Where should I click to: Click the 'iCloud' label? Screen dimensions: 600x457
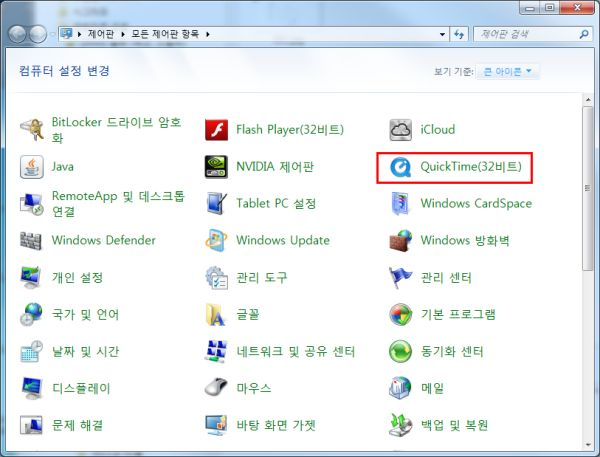click(x=438, y=129)
